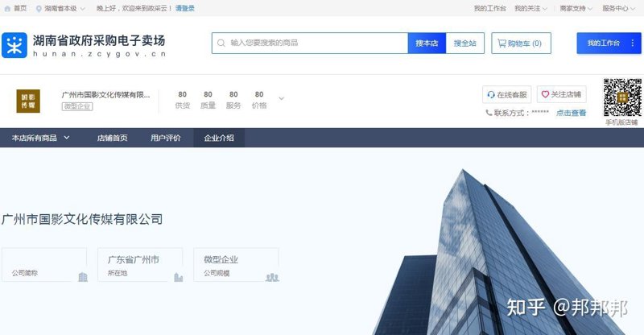This screenshot has height=335, width=644.
Task: Open the 店铺首页 tab
Action: pos(112,138)
